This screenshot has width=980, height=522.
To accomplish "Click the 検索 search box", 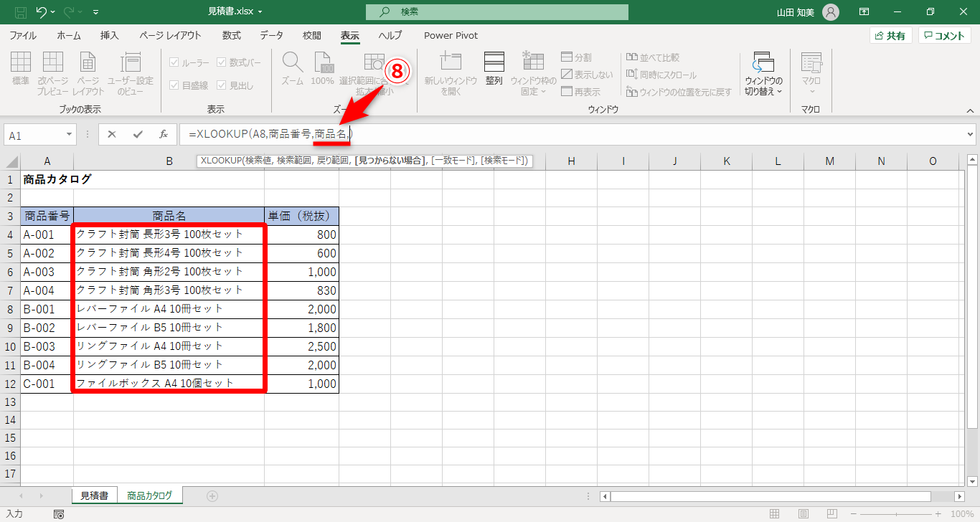I will (497, 12).
